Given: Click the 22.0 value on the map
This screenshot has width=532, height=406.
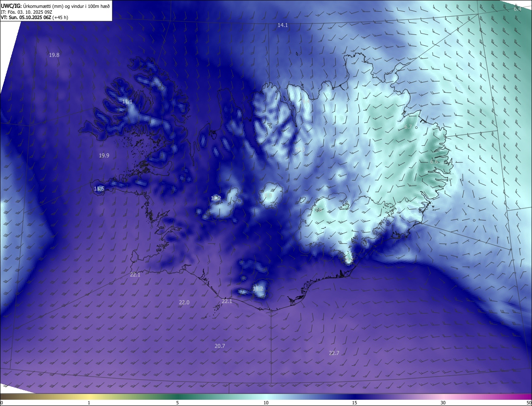Looking at the screenshot, I should pos(184,303).
